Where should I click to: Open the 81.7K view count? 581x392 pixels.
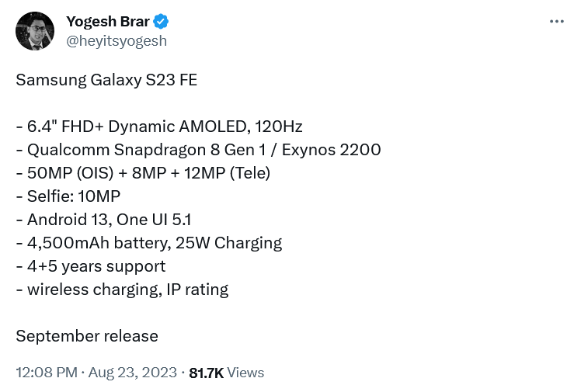click(206, 373)
